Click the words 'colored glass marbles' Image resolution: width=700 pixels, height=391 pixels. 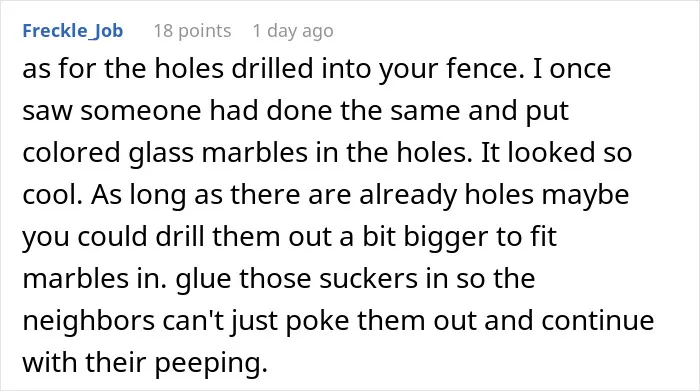coord(165,153)
